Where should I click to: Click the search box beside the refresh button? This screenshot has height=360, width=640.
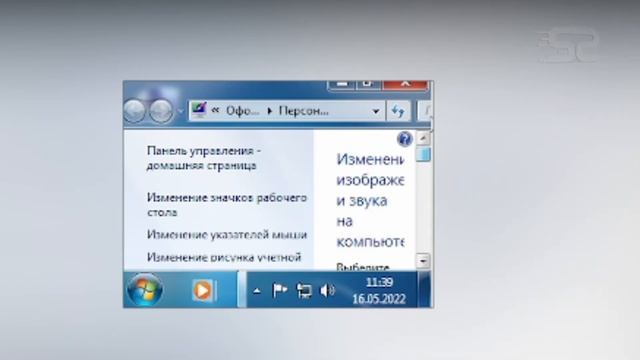click(424, 111)
